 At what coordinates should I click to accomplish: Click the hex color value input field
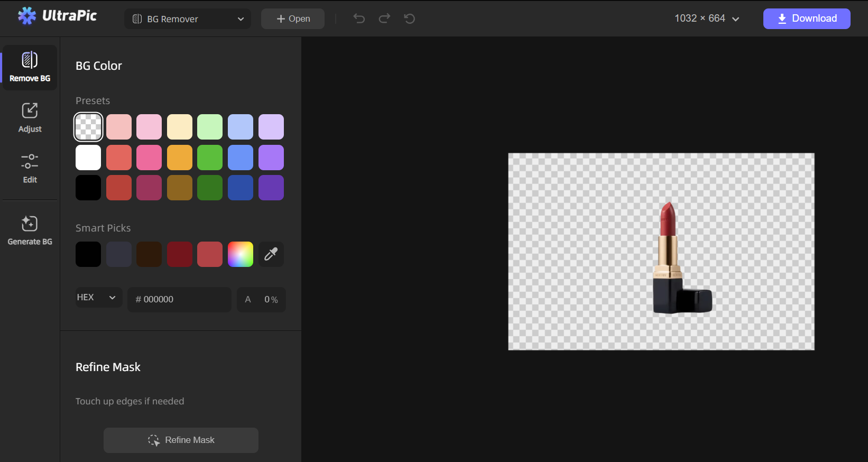pyautogui.click(x=180, y=299)
